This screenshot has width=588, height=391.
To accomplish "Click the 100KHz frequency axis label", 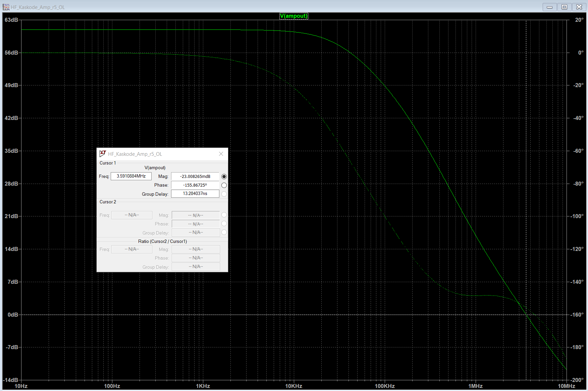I will click(385, 386).
